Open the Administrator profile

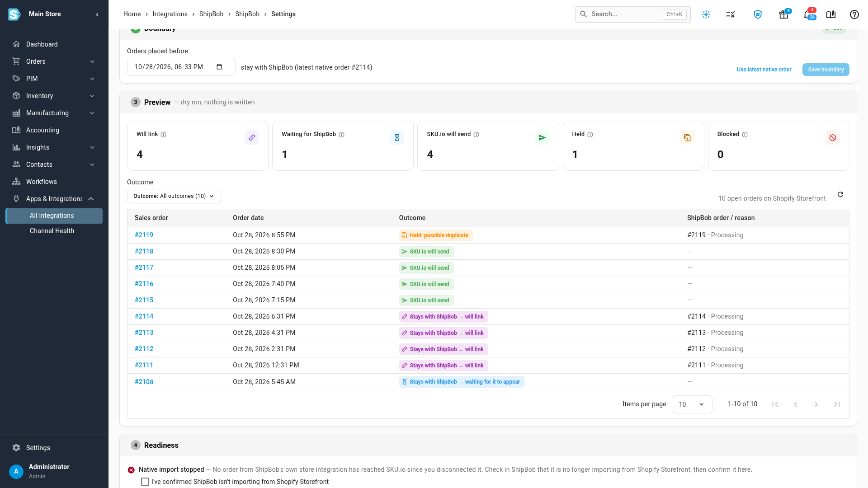(54, 471)
